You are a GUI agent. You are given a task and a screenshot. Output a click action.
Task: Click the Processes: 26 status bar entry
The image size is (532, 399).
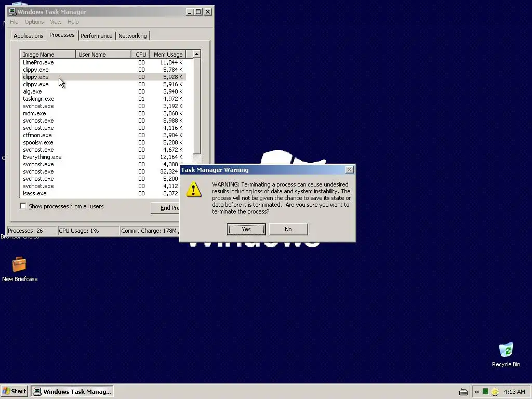(32, 231)
